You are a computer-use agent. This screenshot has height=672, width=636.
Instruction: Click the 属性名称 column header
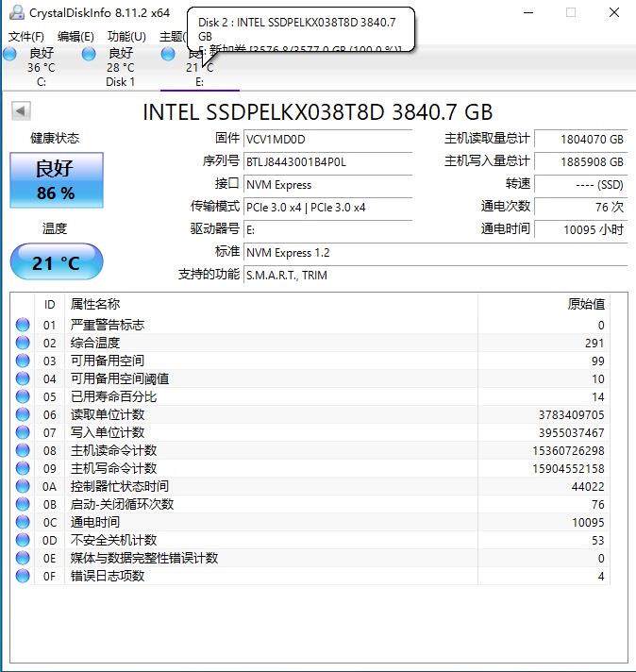click(271, 304)
